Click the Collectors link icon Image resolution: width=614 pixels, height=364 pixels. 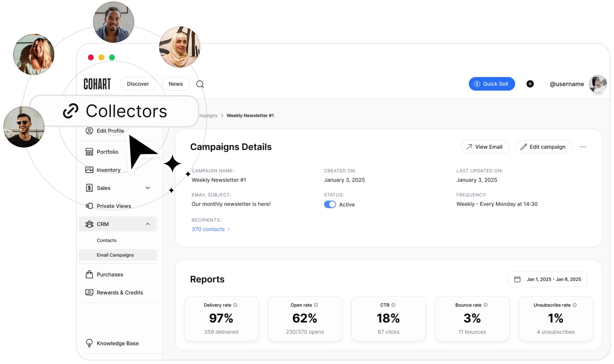click(71, 111)
